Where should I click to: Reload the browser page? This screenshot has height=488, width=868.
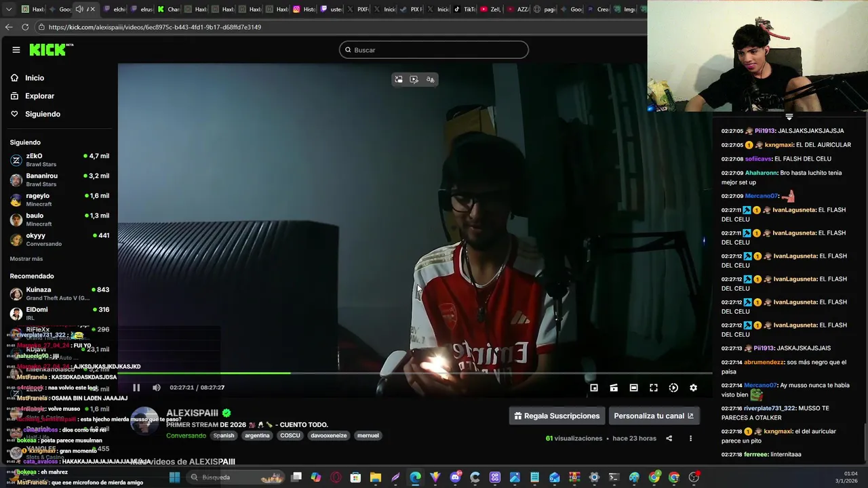pos(25,27)
